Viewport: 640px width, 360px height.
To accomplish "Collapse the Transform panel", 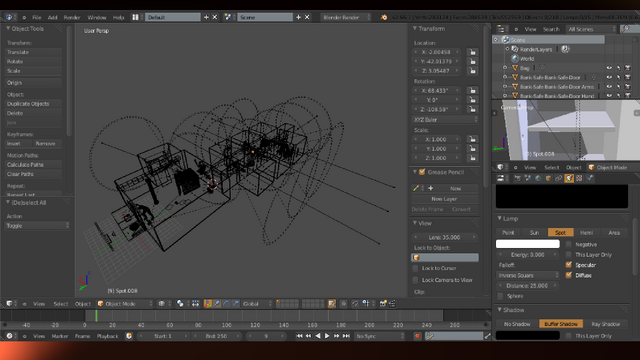I will click(415, 29).
